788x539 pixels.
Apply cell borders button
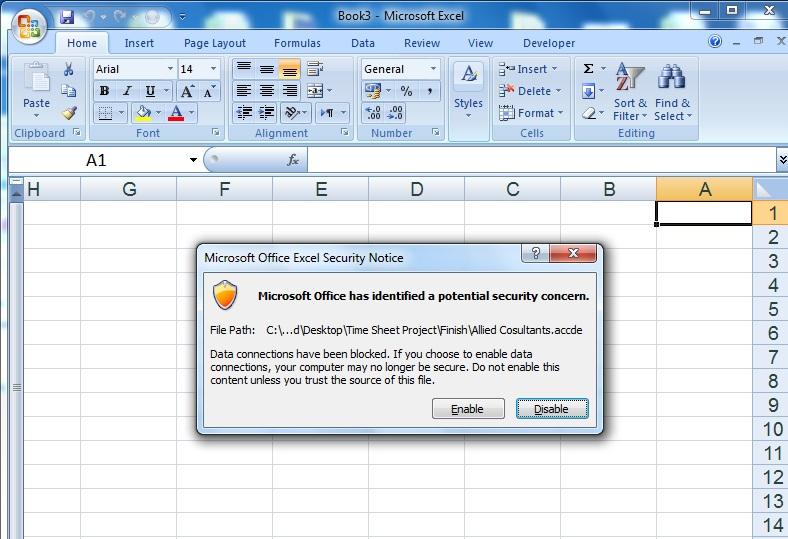click(106, 113)
